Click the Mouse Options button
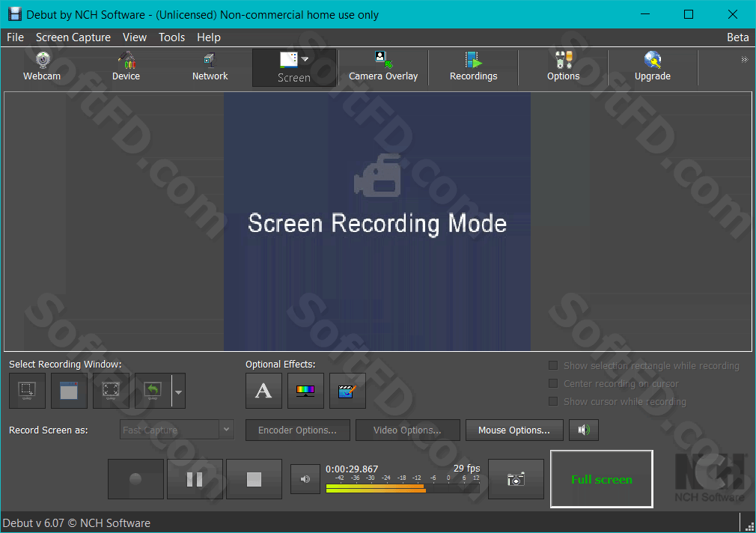 coord(514,430)
